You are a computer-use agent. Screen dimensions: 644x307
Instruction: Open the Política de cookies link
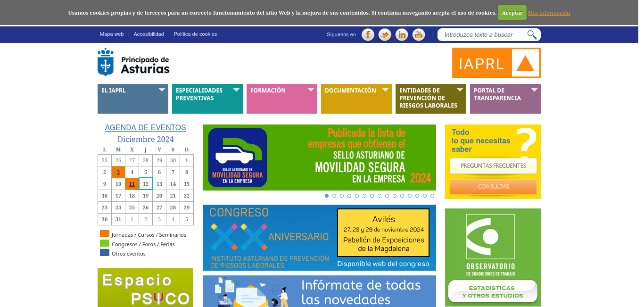(x=195, y=34)
